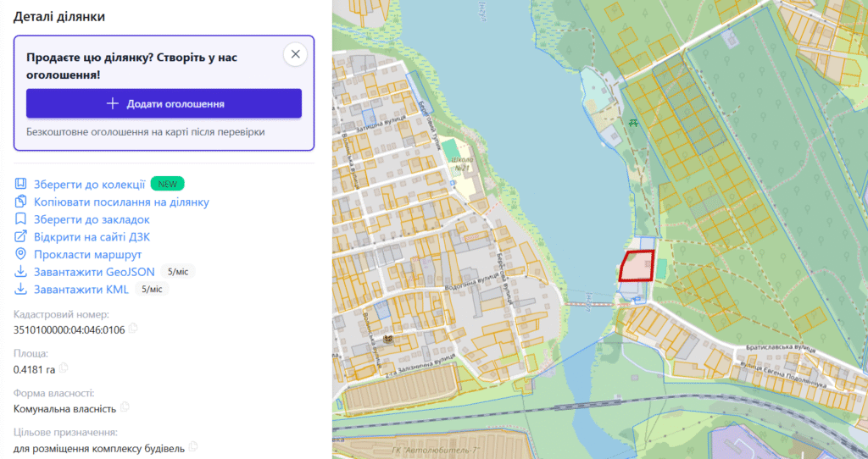Click the green NEW badge

click(x=167, y=184)
